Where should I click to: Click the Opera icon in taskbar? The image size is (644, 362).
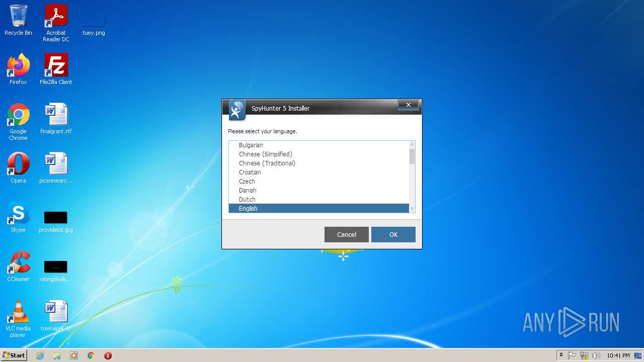pos(108,355)
